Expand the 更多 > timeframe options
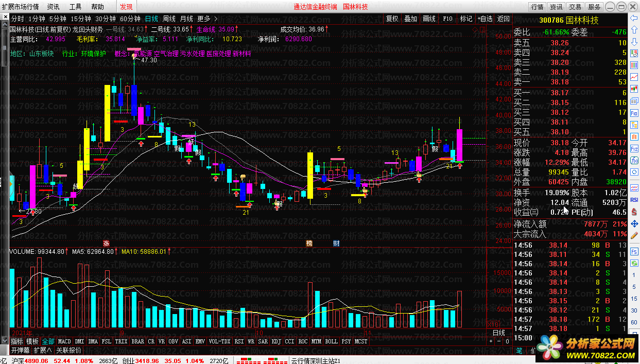Viewport: 640px width, 364px height. [207, 19]
